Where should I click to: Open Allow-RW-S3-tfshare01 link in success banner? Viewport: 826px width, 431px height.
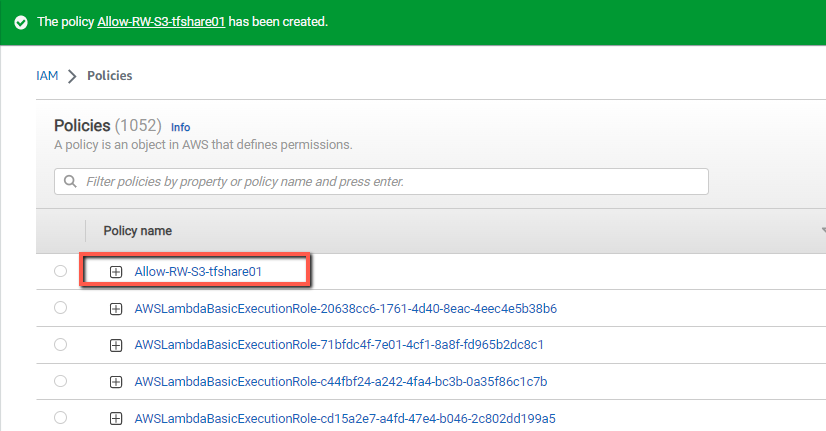pyautogui.click(x=161, y=22)
